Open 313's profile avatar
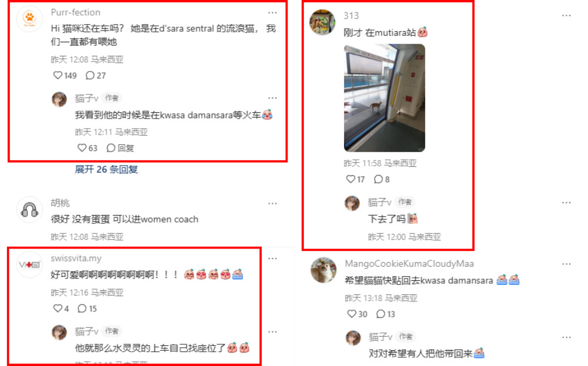The image size is (588, 366). coord(322,22)
